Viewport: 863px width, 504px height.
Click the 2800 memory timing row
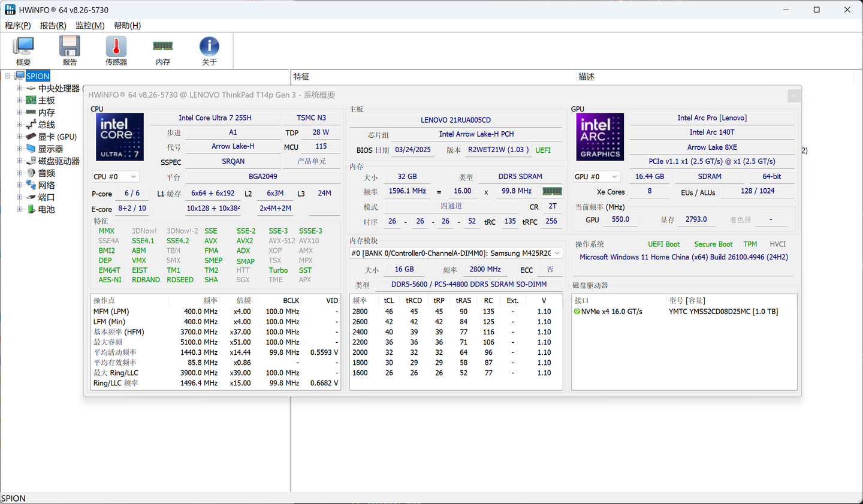(x=455, y=312)
